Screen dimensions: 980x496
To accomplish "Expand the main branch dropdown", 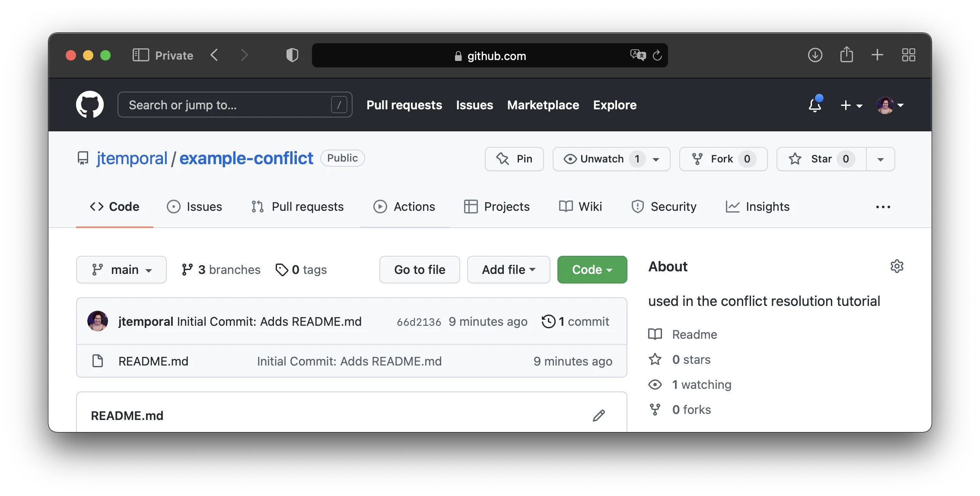I will click(x=121, y=270).
